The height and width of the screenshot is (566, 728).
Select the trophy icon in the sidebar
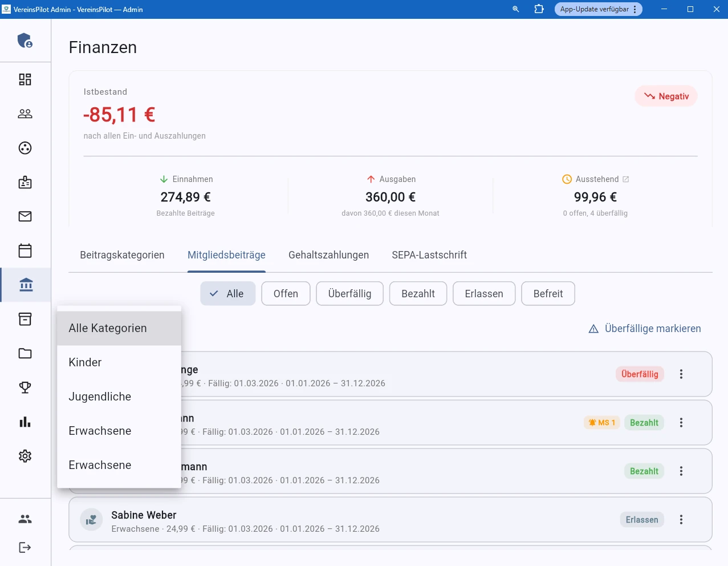25,387
